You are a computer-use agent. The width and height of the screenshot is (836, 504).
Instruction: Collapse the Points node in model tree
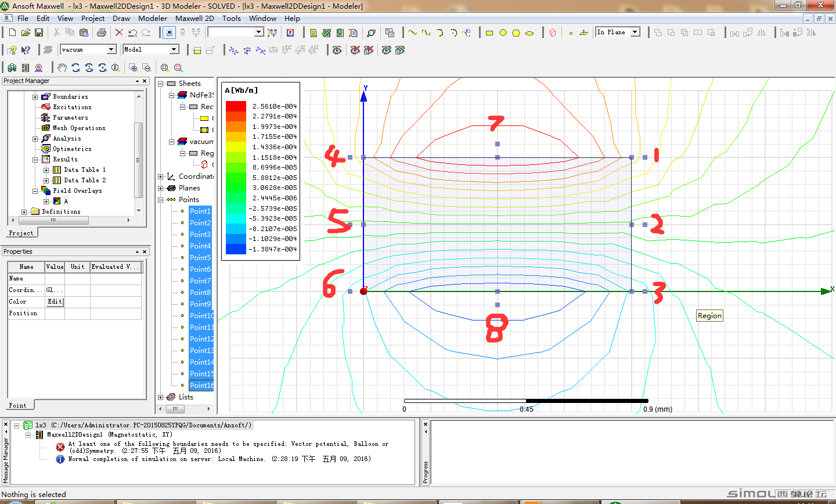(161, 200)
